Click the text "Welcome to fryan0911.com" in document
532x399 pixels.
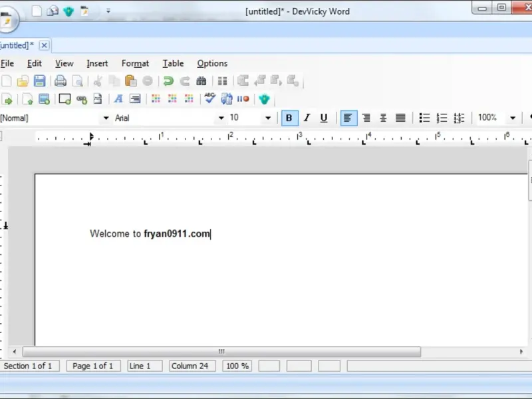click(150, 234)
